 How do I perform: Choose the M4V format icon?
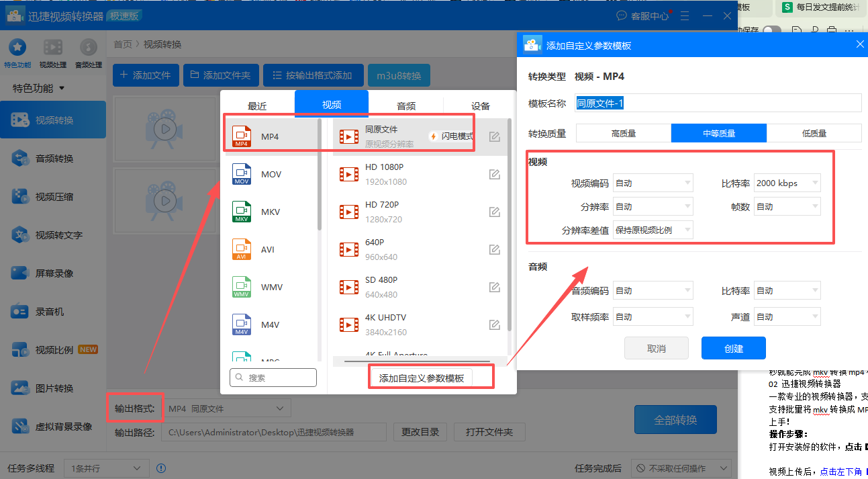[242, 324]
